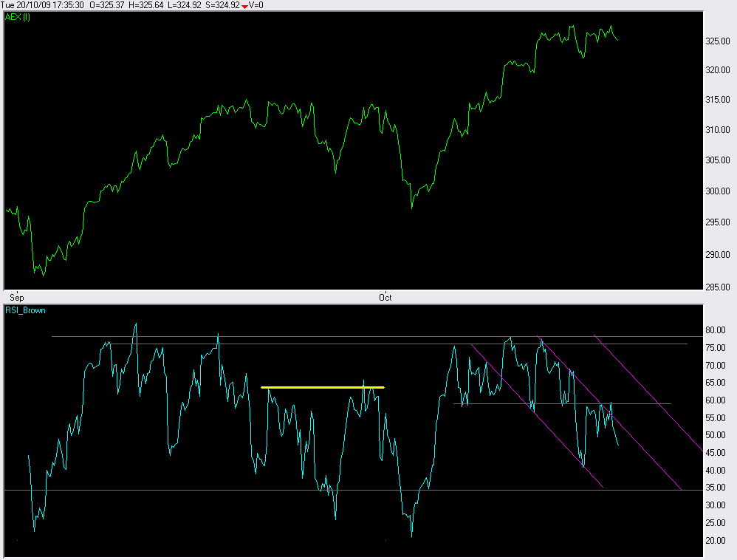Click the 20.00 RSI scale label
The width and height of the screenshot is (737, 560).
pos(715,541)
